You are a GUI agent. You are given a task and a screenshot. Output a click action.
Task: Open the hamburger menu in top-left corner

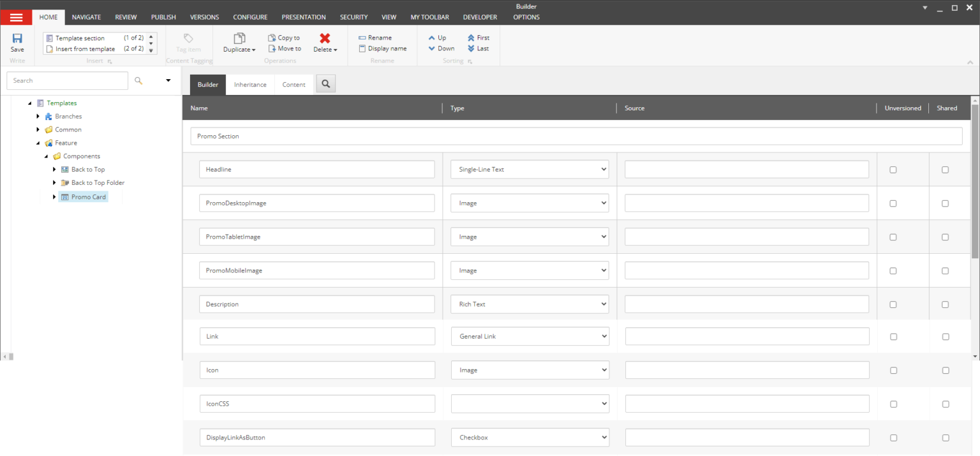(16, 17)
